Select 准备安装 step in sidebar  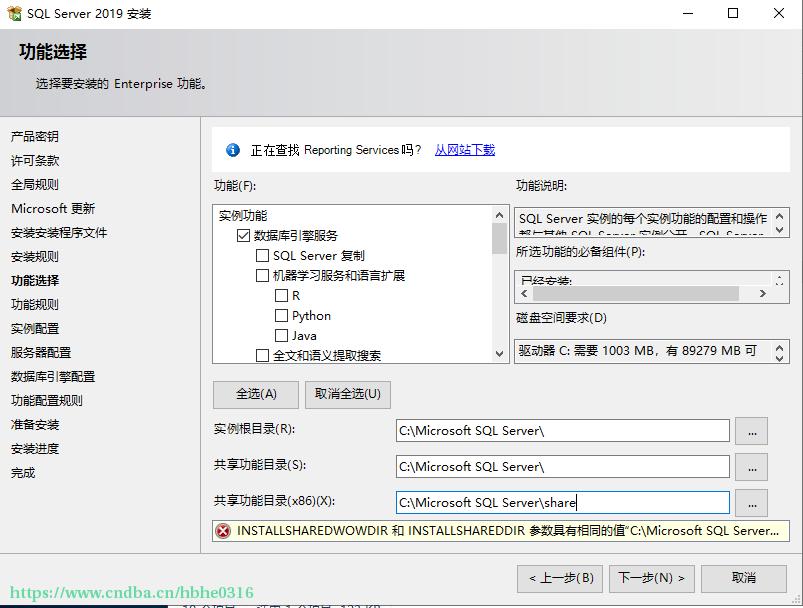pos(35,425)
